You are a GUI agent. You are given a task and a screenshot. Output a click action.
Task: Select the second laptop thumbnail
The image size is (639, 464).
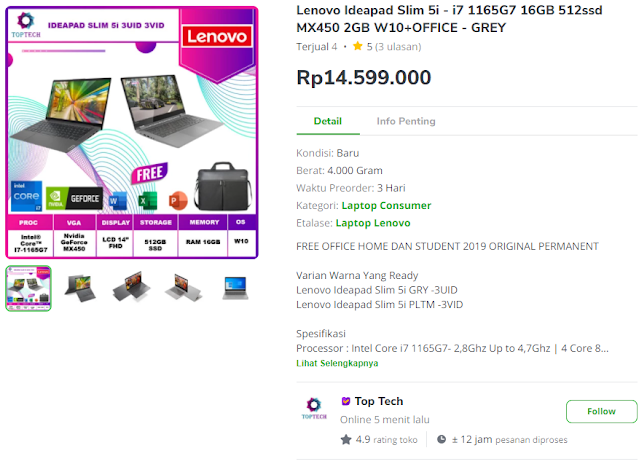point(80,288)
